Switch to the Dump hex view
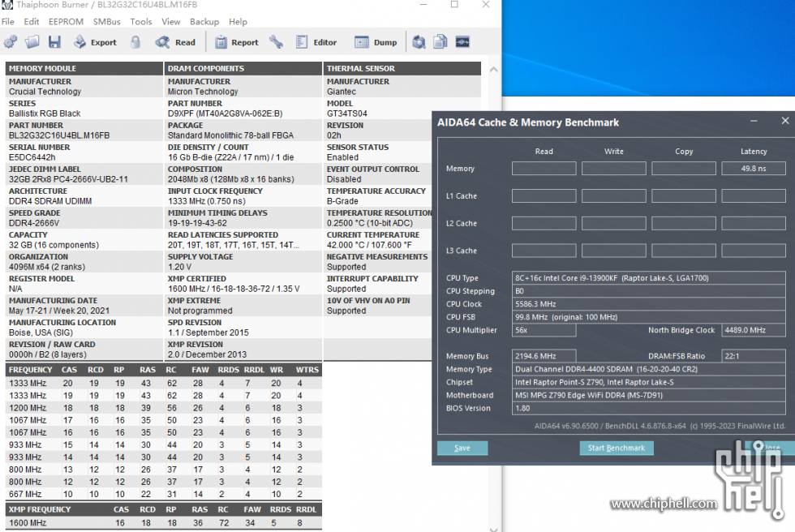795x532 pixels. click(x=376, y=42)
